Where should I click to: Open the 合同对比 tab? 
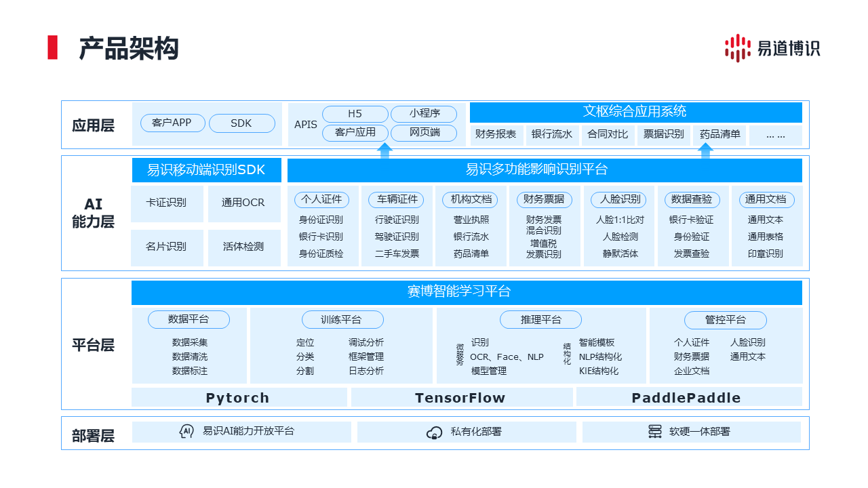[608, 135]
